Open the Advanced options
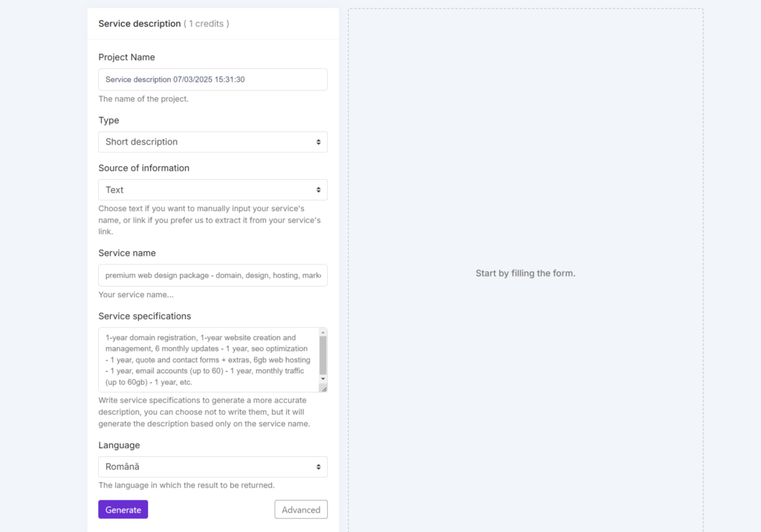Screen dimensions: 761x532 pos(301,510)
